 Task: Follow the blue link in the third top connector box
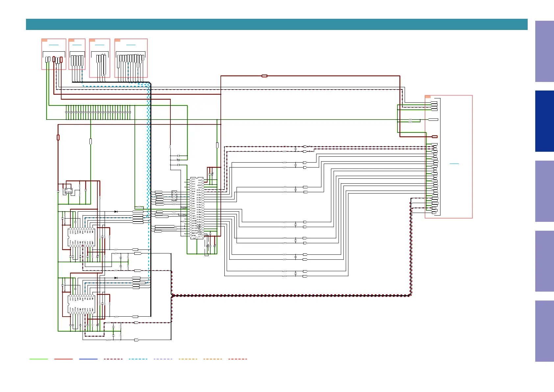click(99, 45)
